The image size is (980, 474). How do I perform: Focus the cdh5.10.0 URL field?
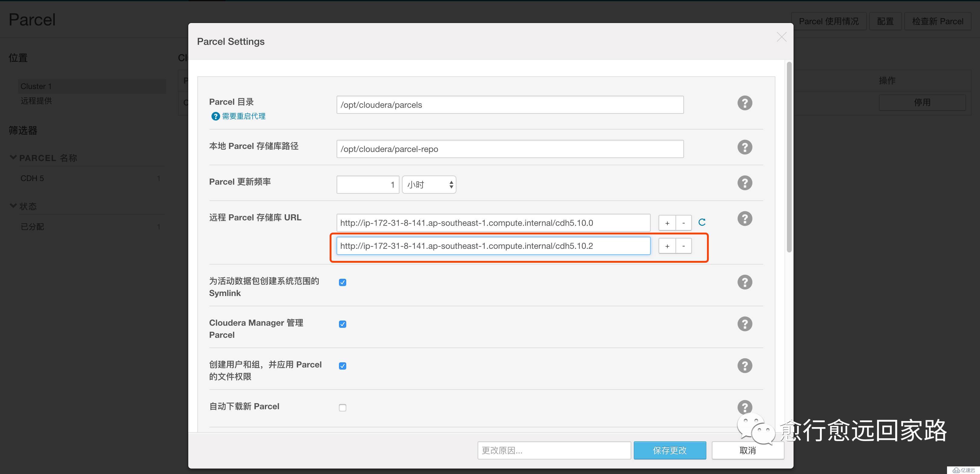click(493, 222)
